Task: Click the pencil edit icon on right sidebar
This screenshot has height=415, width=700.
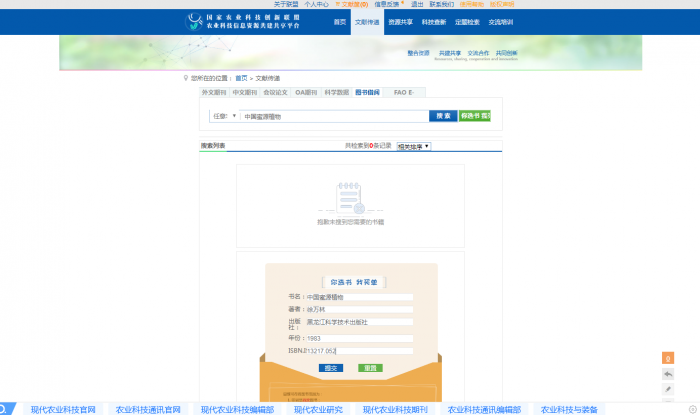Action: click(x=668, y=389)
